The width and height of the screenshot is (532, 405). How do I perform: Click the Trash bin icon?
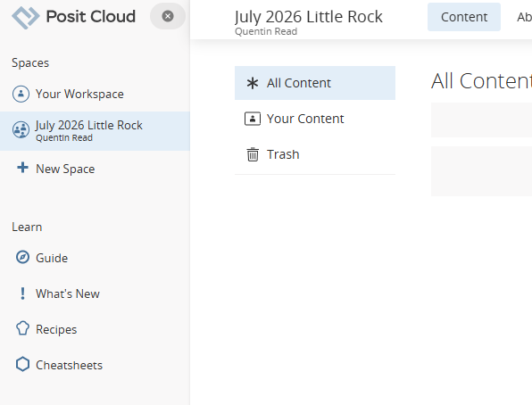coord(253,154)
